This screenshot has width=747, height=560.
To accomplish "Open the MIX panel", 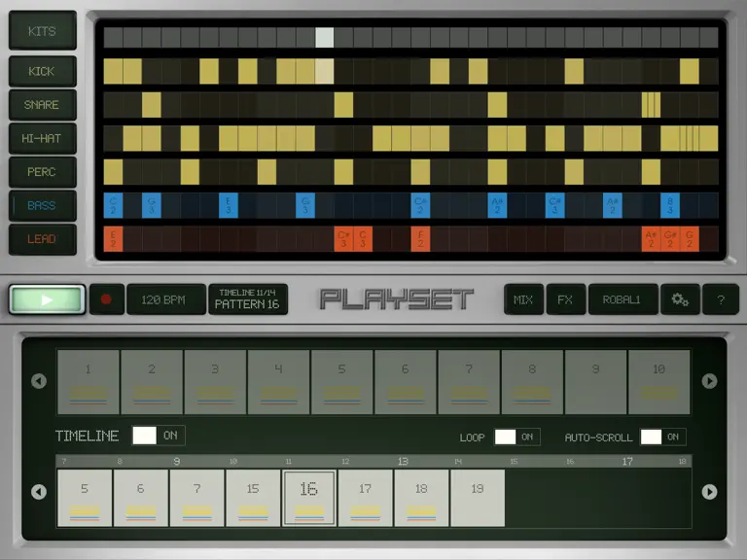I will click(523, 299).
